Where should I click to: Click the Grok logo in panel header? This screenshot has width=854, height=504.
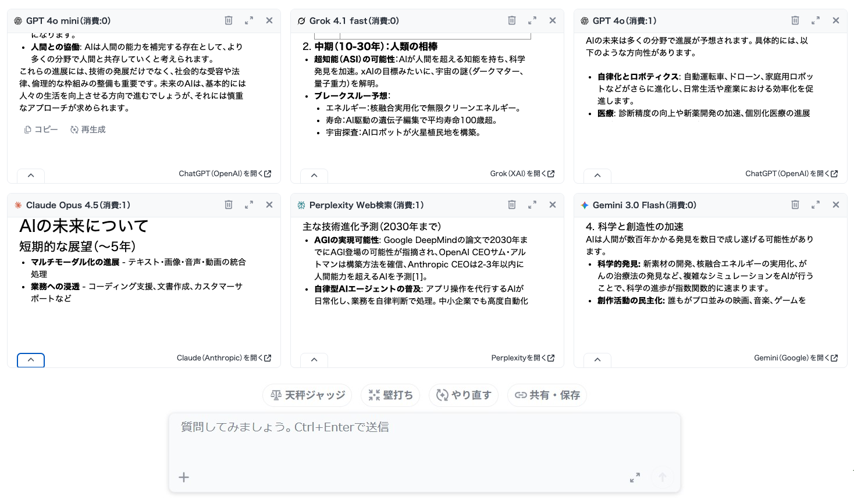click(301, 21)
